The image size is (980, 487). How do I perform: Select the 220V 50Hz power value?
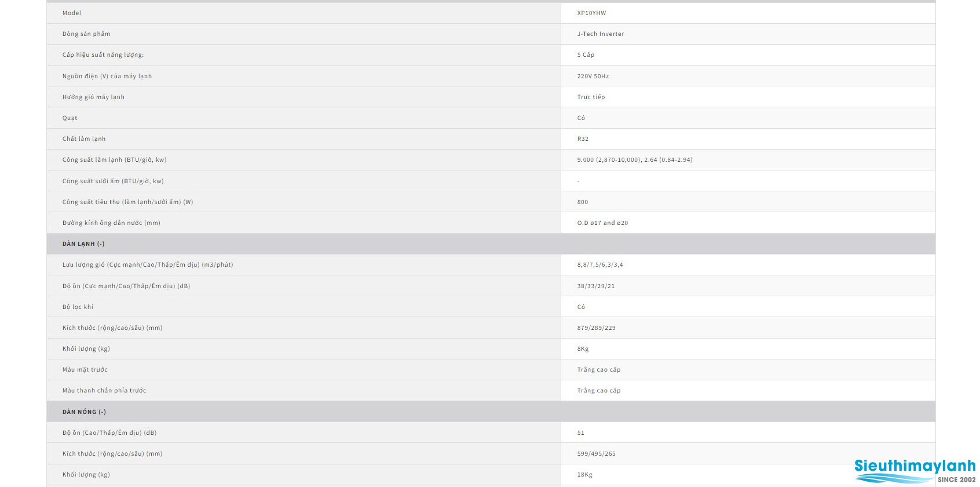pos(593,76)
